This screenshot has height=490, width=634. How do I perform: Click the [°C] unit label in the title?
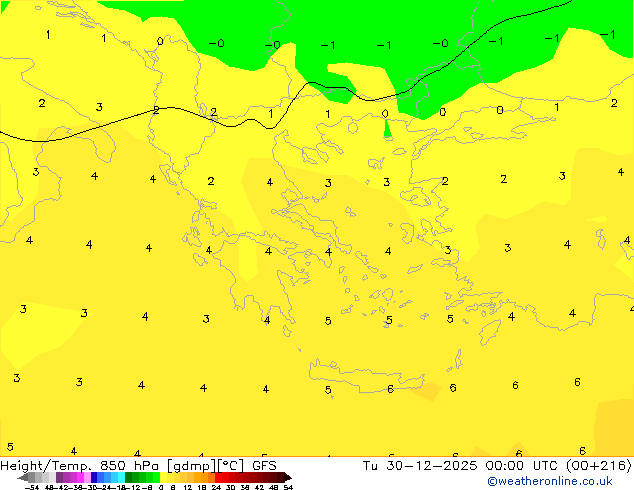[231, 466]
